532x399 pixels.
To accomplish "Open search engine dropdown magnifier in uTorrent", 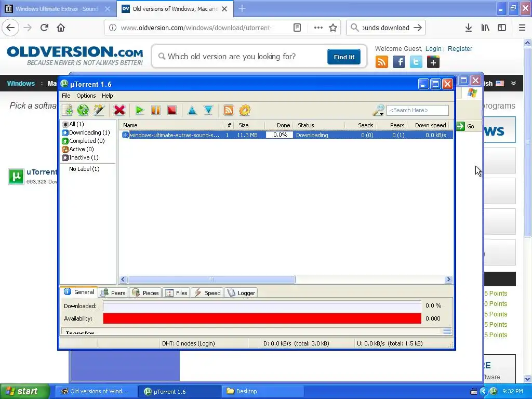I will coord(378,110).
